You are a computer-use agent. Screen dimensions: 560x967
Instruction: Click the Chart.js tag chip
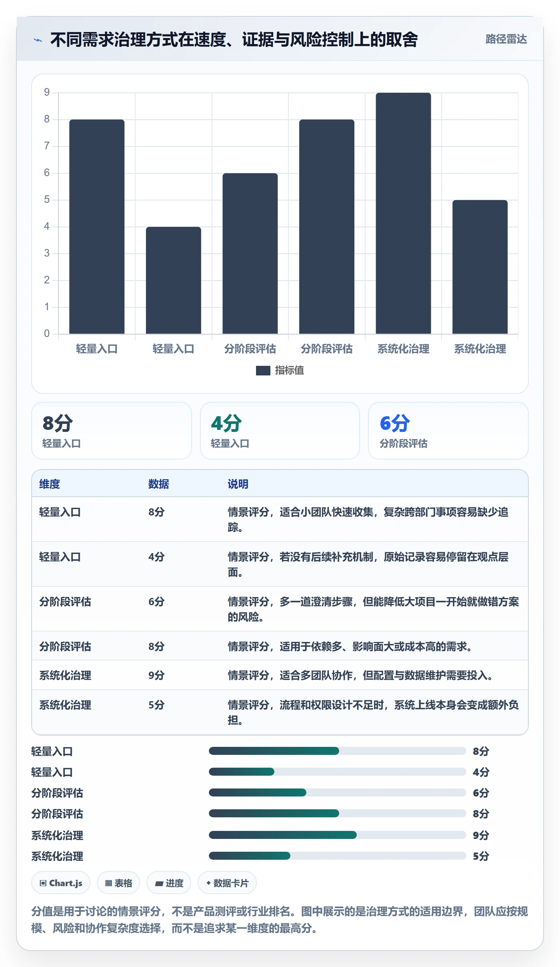(x=61, y=883)
